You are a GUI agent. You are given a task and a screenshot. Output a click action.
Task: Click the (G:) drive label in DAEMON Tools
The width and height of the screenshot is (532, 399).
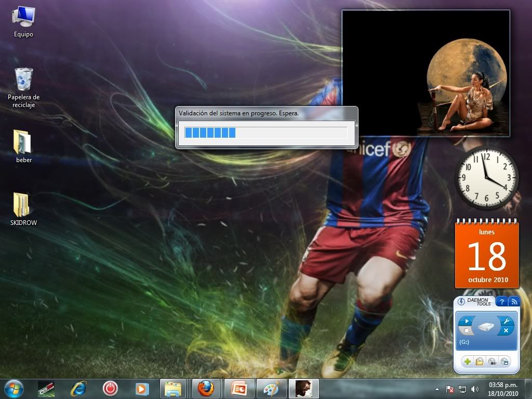point(464,342)
